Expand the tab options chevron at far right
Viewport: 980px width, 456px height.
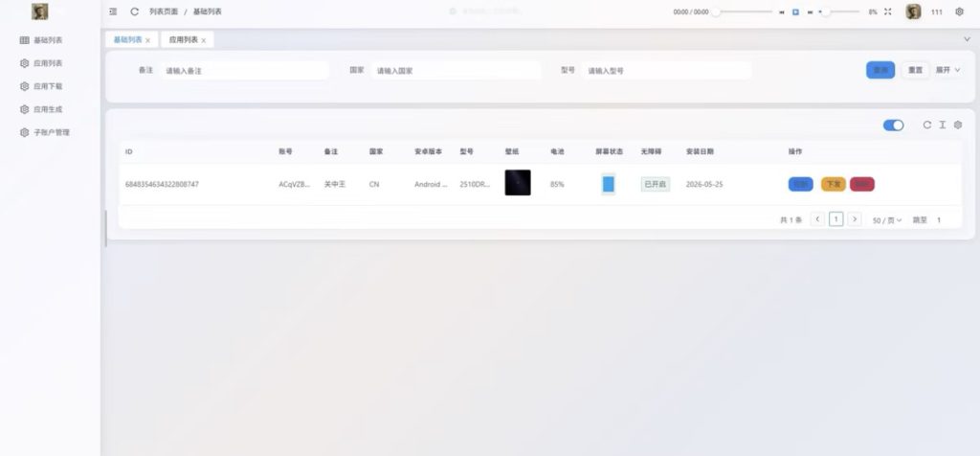click(x=968, y=39)
